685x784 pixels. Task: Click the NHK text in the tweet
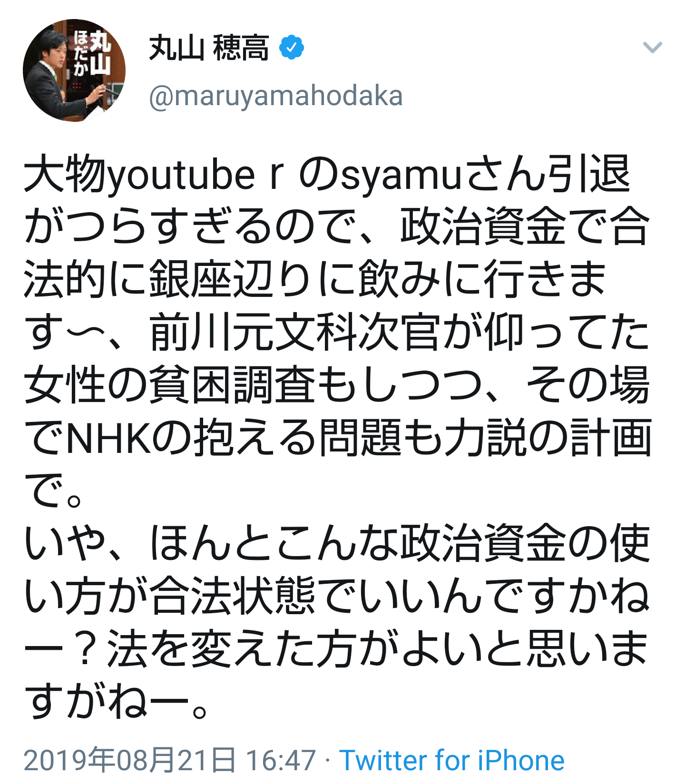[x=108, y=437]
